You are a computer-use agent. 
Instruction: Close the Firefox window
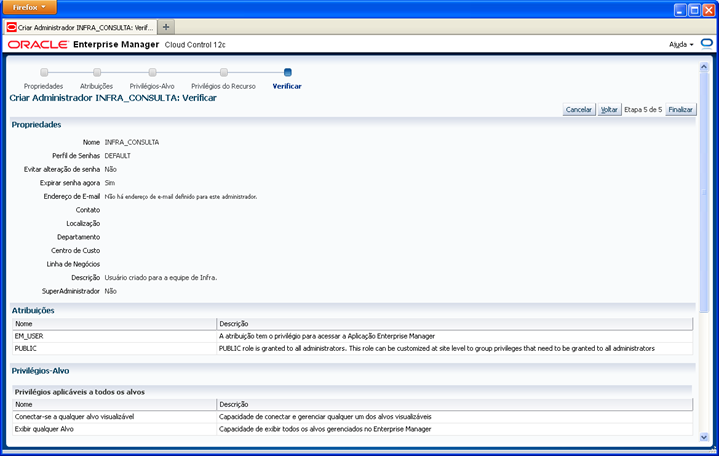pyautogui.click(x=708, y=10)
